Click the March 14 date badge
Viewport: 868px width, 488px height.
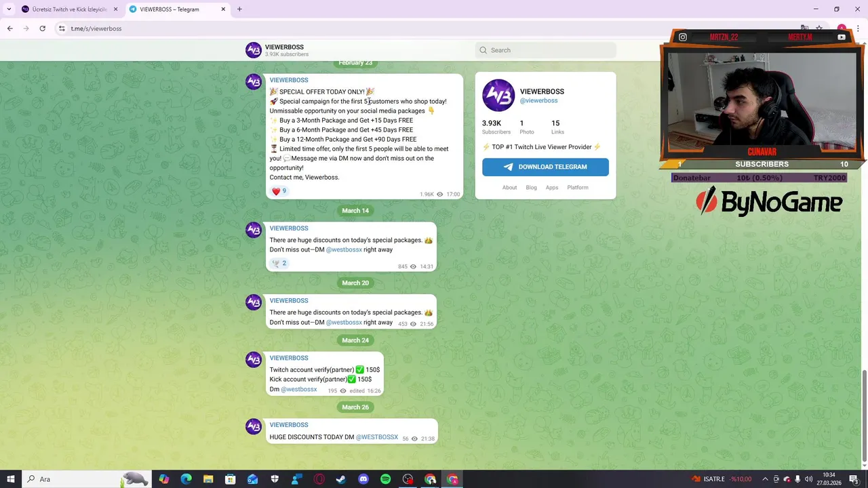pyautogui.click(x=355, y=211)
